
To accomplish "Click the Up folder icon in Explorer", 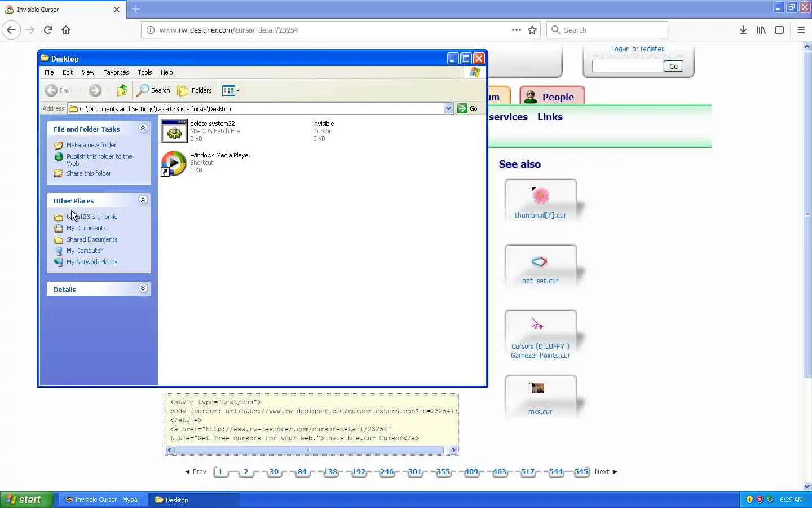I will click(x=122, y=90).
